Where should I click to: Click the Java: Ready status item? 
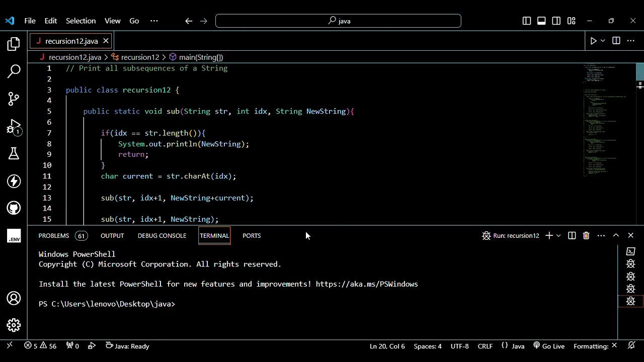pyautogui.click(x=127, y=346)
